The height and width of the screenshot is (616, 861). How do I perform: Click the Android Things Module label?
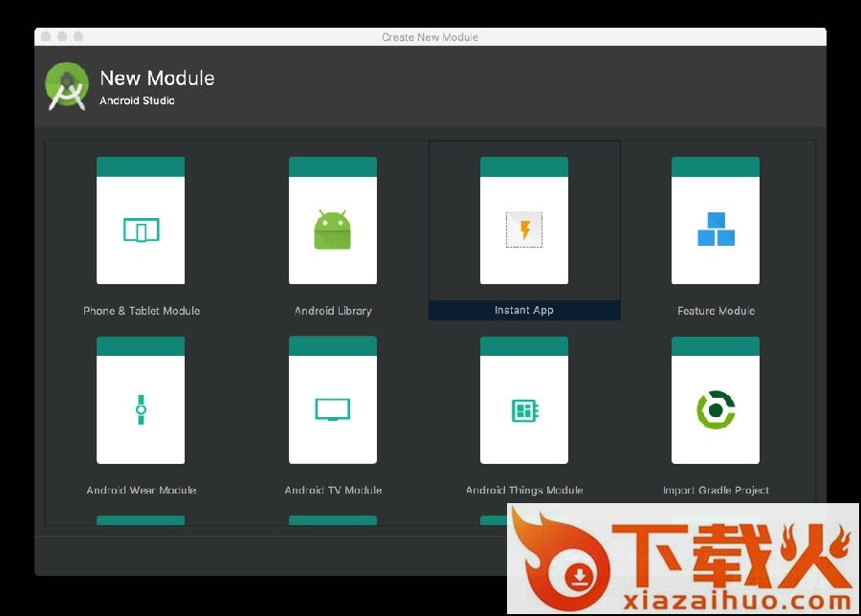point(524,490)
